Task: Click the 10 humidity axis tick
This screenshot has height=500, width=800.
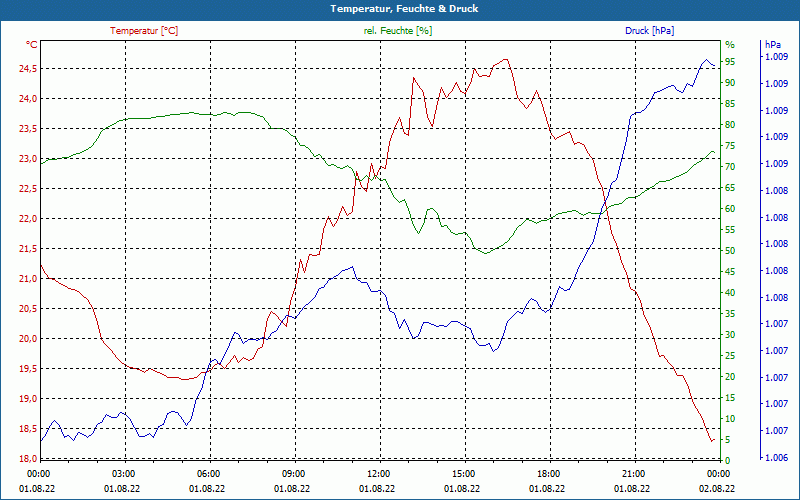Action: pyautogui.click(x=730, y=419)
